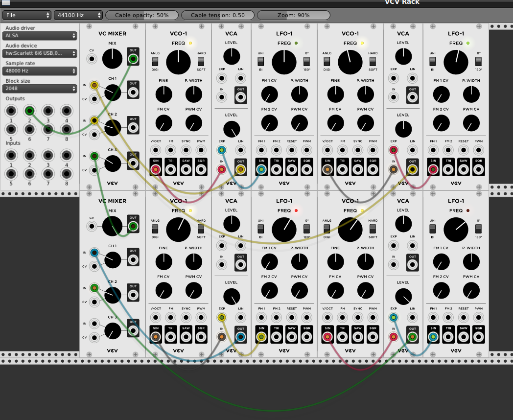The width and height of the screenshot is (513, 420).
Task: Click top-rack first VCO-1 FINE knob
Action: pyautogui.click(x=163, y=94)
